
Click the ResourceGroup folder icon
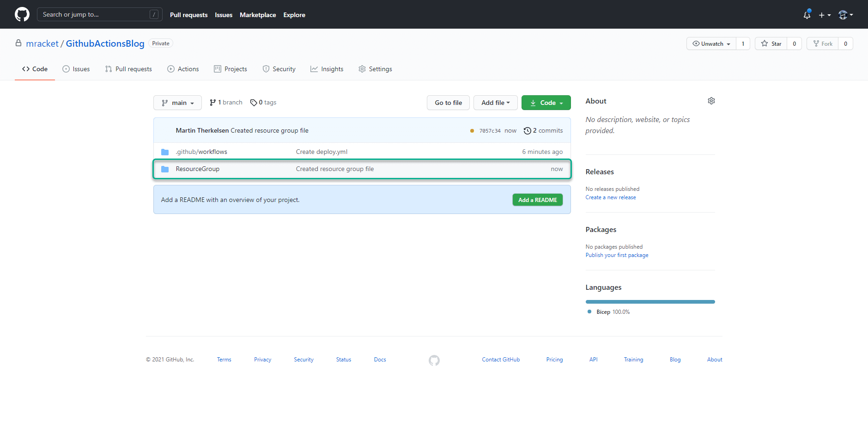coord(165,169)
